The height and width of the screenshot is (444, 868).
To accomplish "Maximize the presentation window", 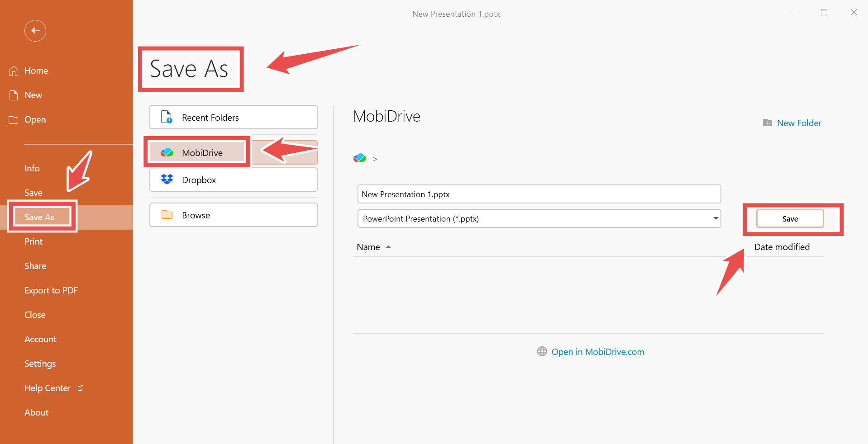I will (x=824, y=13).
